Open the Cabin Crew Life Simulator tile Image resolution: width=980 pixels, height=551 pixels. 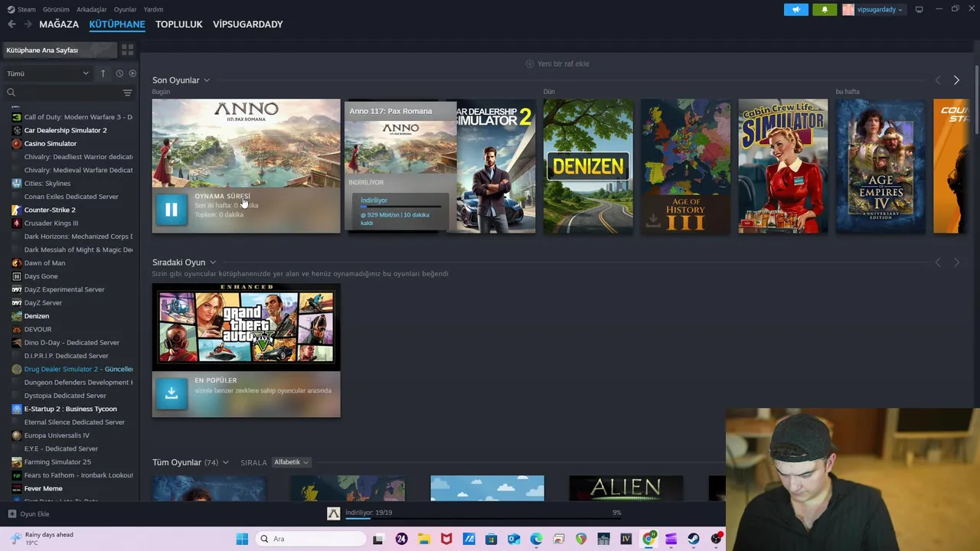(x=782, y=166)
